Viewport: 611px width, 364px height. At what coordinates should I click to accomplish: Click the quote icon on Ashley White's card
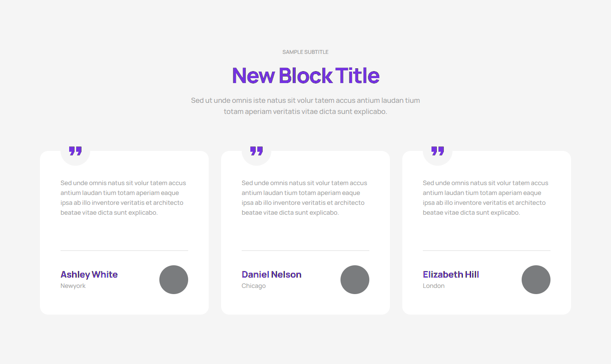click(75, 151)
